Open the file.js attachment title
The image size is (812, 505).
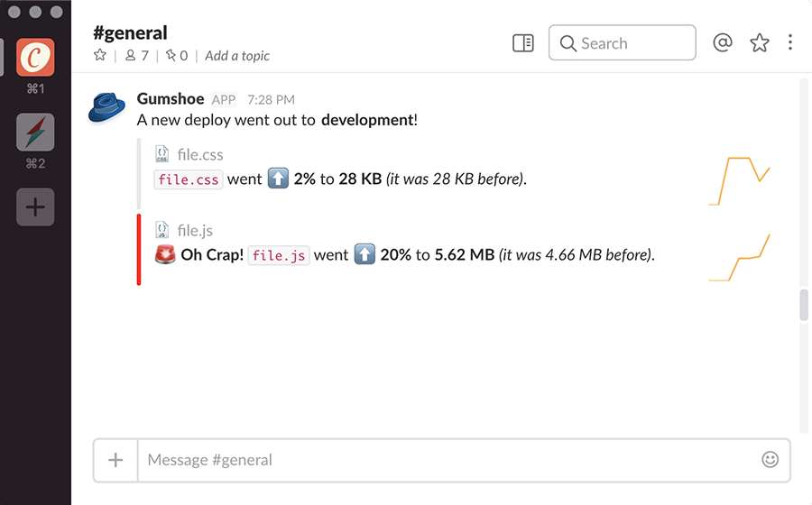point(195,230)
